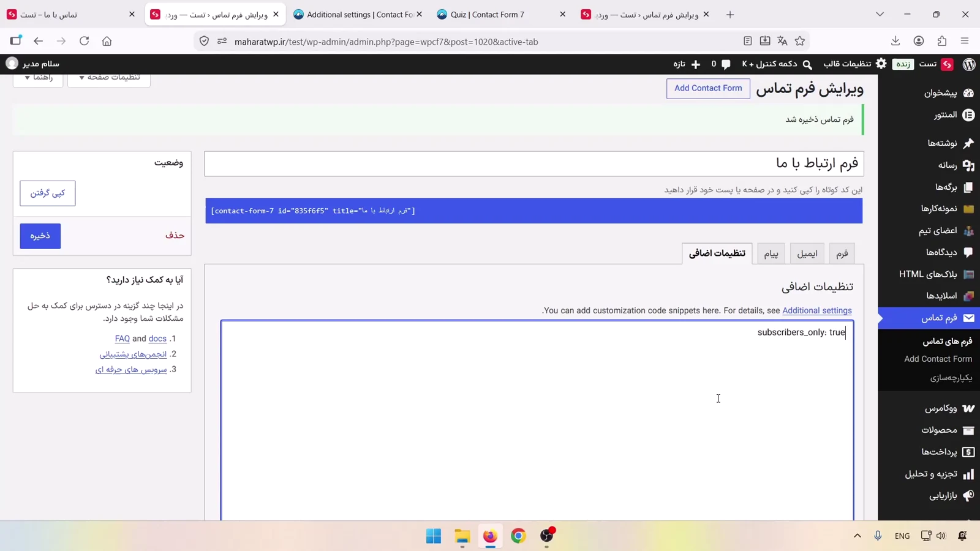This screenshot has width=980, height=551.
Task: Show hidden system tray icons
Action: 858,536
